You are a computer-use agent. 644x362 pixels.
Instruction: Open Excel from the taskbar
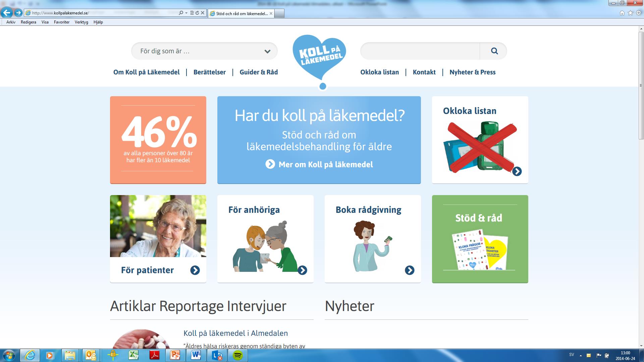[x=133, y=355]
